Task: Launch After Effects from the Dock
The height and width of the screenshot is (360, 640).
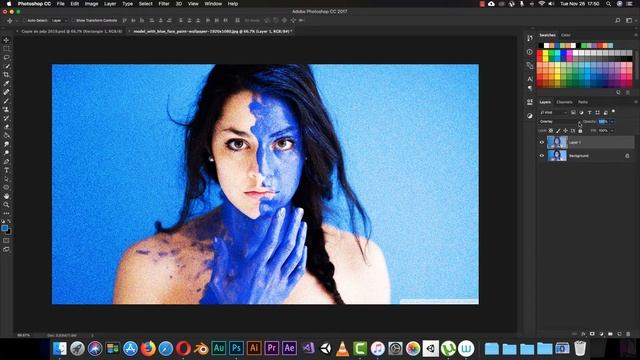Action: pos(289,348)
